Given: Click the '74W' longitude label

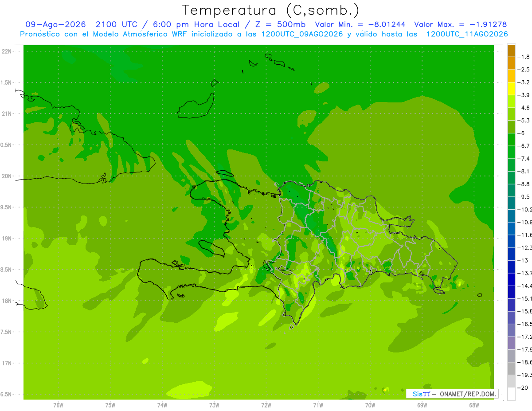Looking at the screenshot, I should tap(162, 405).
